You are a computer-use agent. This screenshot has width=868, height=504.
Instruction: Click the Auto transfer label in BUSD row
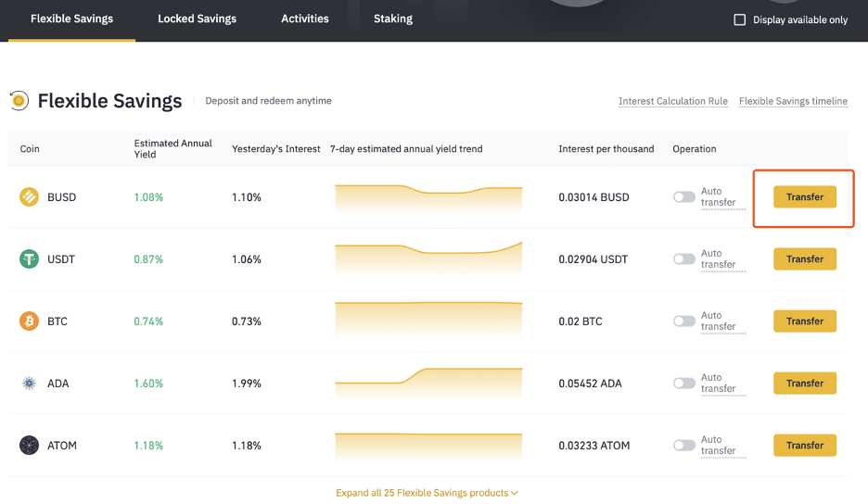(723, 197)
